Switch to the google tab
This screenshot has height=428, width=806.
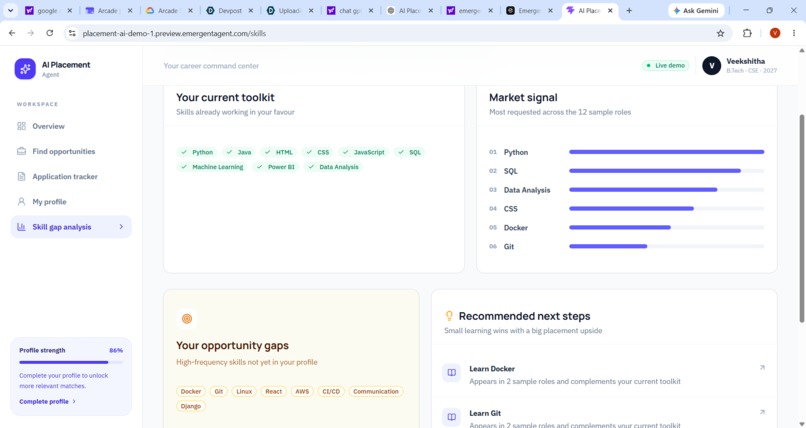point(49,10)
